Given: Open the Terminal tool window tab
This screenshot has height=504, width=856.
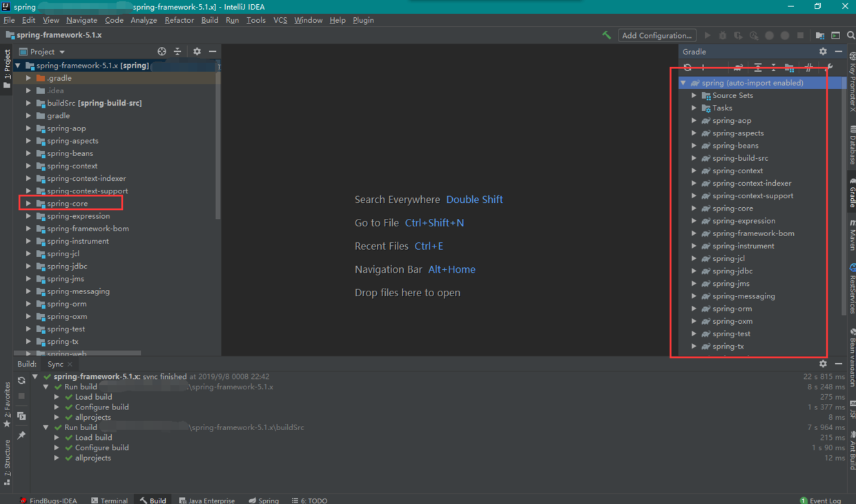Looking at the screenshot, I should [108, 500].
